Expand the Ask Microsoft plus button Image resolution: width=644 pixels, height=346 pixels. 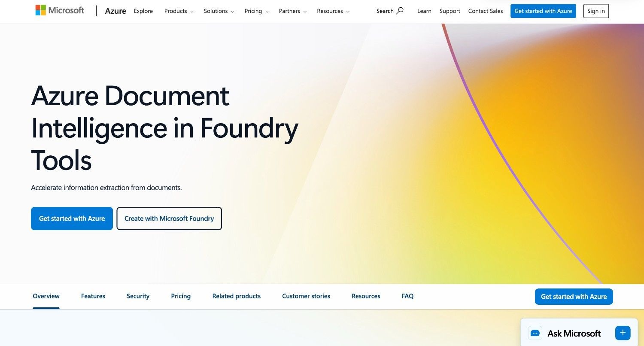[x=623, y=333]
